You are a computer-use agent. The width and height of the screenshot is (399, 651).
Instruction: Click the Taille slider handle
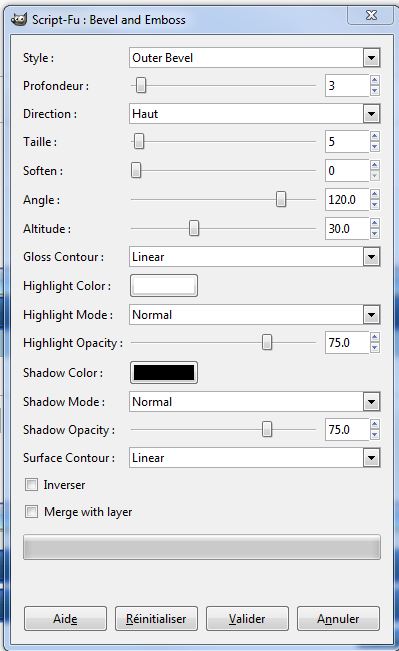click(139, 142)
